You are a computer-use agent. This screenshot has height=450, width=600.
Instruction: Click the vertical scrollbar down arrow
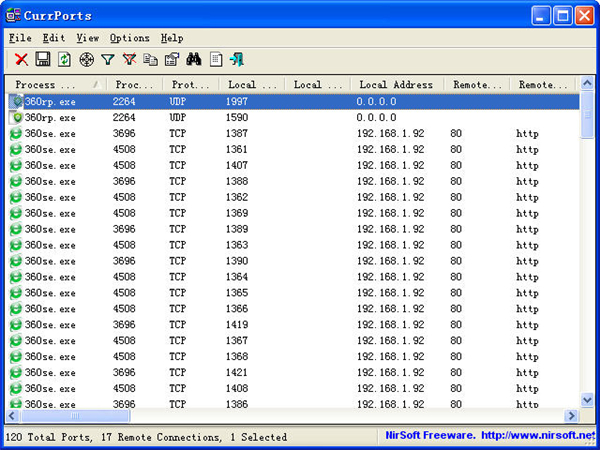tap(587, 401)
